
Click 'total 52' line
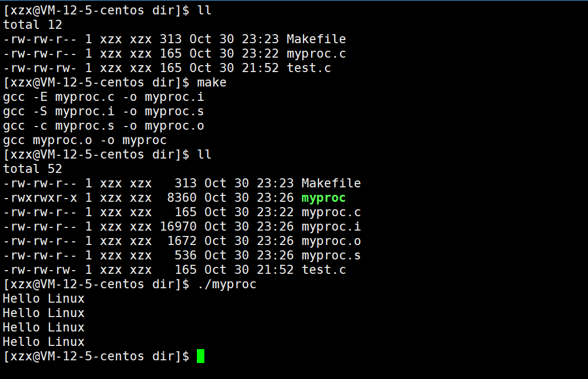tap(33, 169)
